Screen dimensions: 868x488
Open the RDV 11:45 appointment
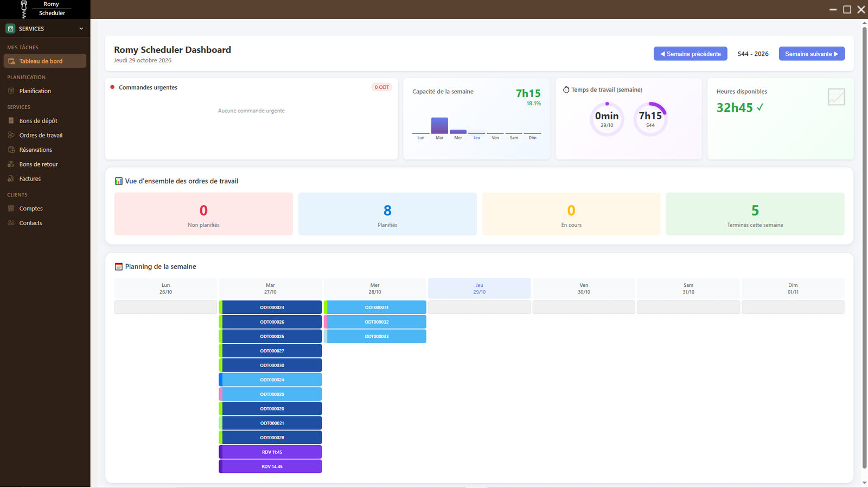pyautogui.click(x=270, y=452)
